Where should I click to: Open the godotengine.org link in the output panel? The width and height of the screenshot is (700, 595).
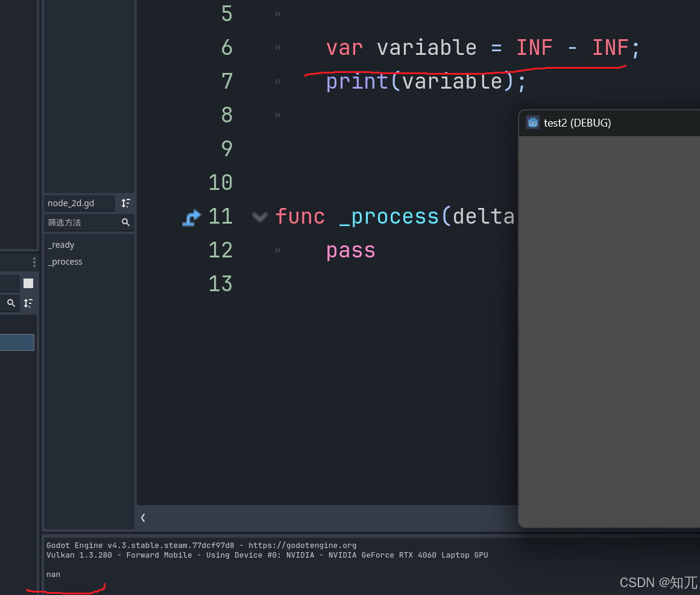(x=302, y=545)
